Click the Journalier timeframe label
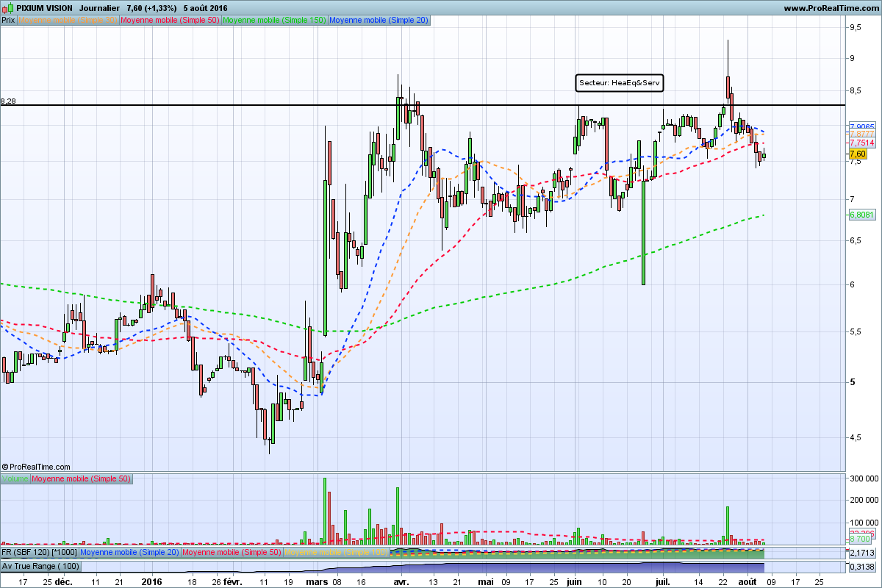 pos(99,8)
